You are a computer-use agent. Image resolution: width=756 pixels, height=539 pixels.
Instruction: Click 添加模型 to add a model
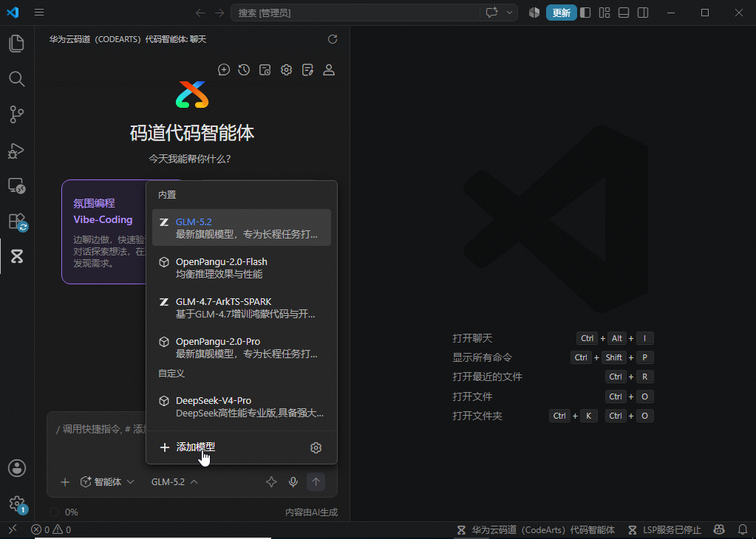(188, 447)
